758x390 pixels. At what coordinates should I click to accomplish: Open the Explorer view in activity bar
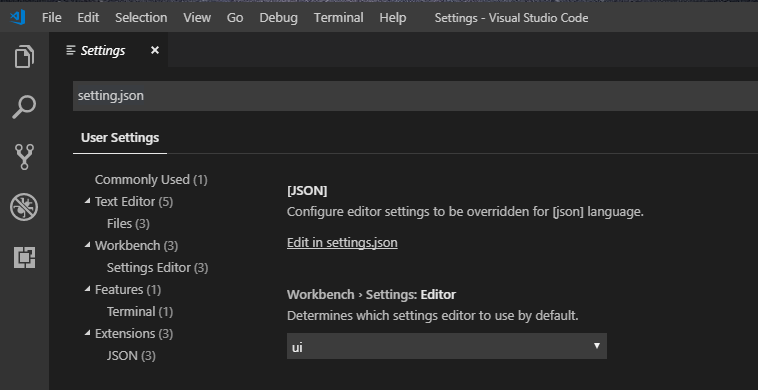click(x=24, y=57)
